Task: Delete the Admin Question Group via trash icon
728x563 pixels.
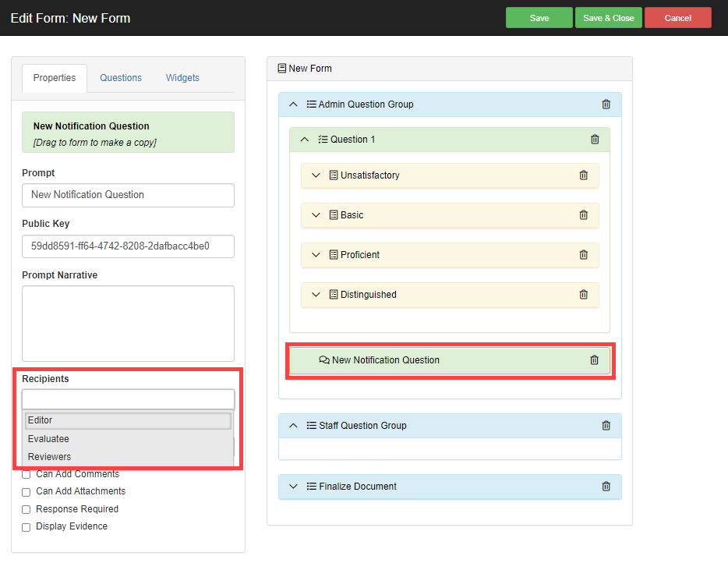Action: (606, 104)
